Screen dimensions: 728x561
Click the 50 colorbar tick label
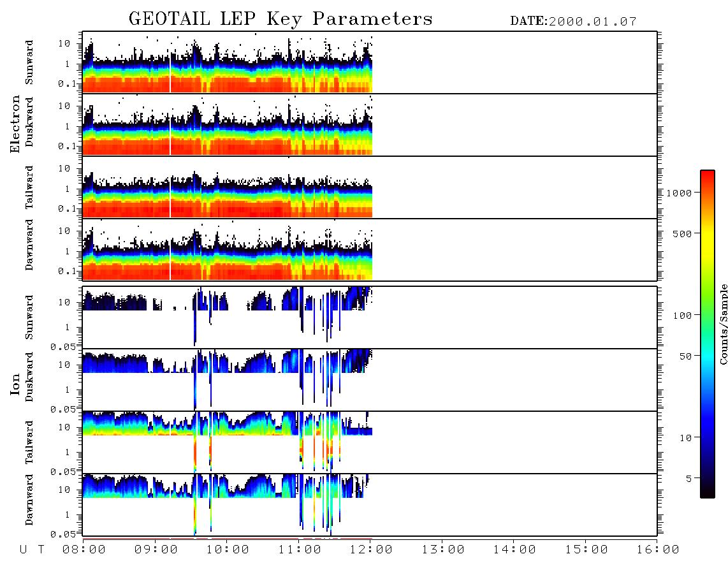686,356
